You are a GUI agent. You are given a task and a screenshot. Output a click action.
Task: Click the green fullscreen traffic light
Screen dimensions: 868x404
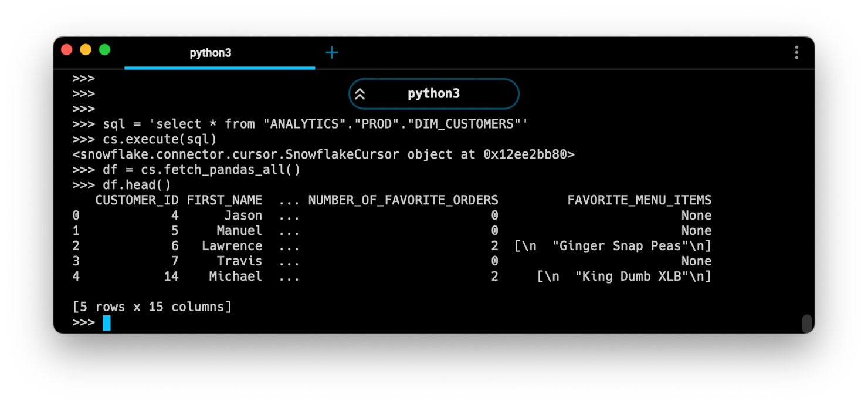point(104,50)
